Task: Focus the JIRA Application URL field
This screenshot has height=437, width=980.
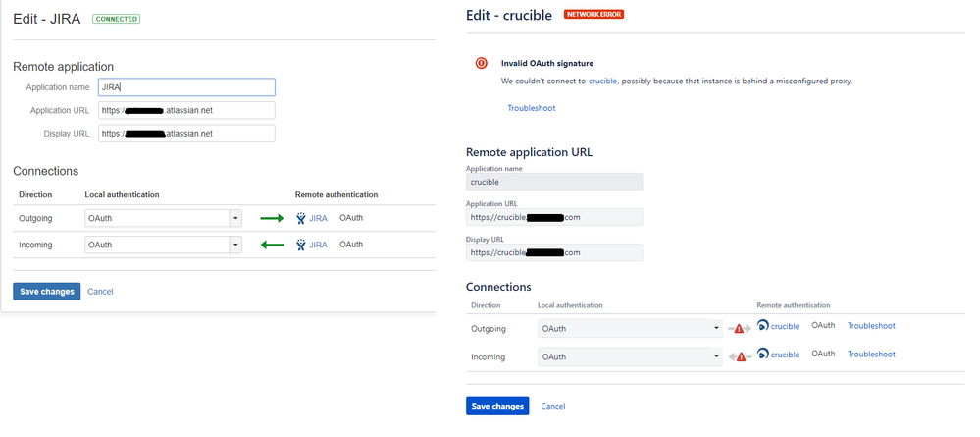Action: click(x=186, y=110)
